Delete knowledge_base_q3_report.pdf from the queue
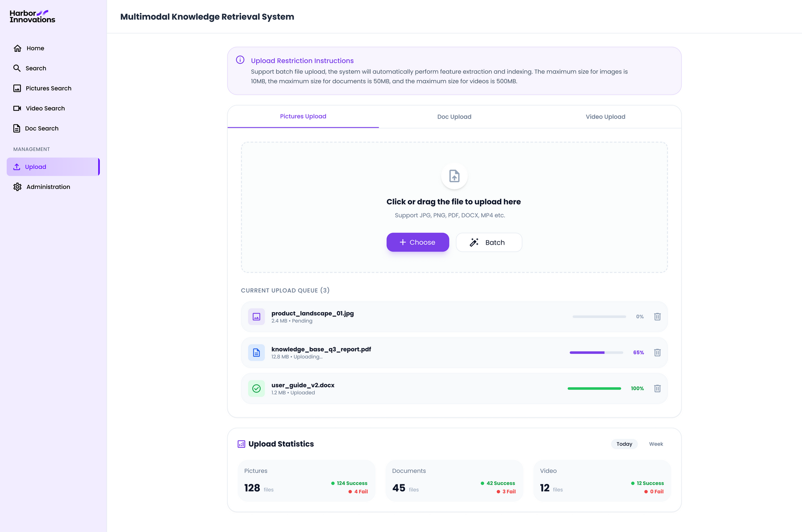This screenshot has width=802, height=532. point(657,352)
